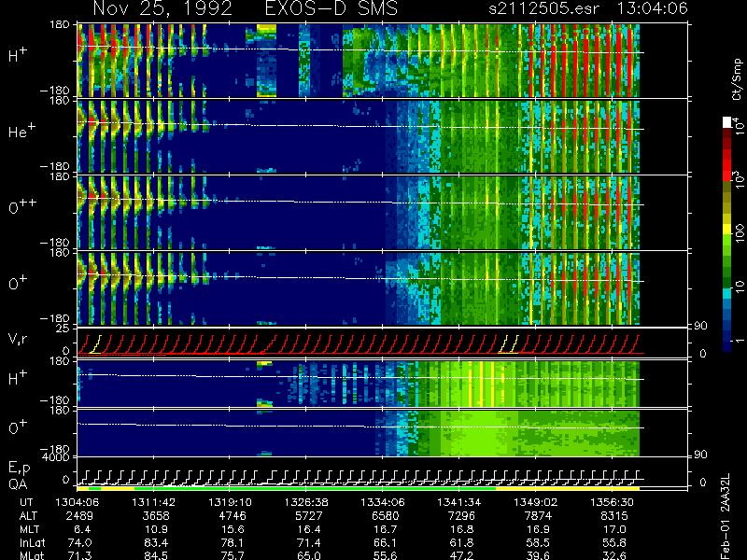The height and width of the screenshot is (560, 747).
Task: Click UT value 1334:06
Action: tap(383, 502)
